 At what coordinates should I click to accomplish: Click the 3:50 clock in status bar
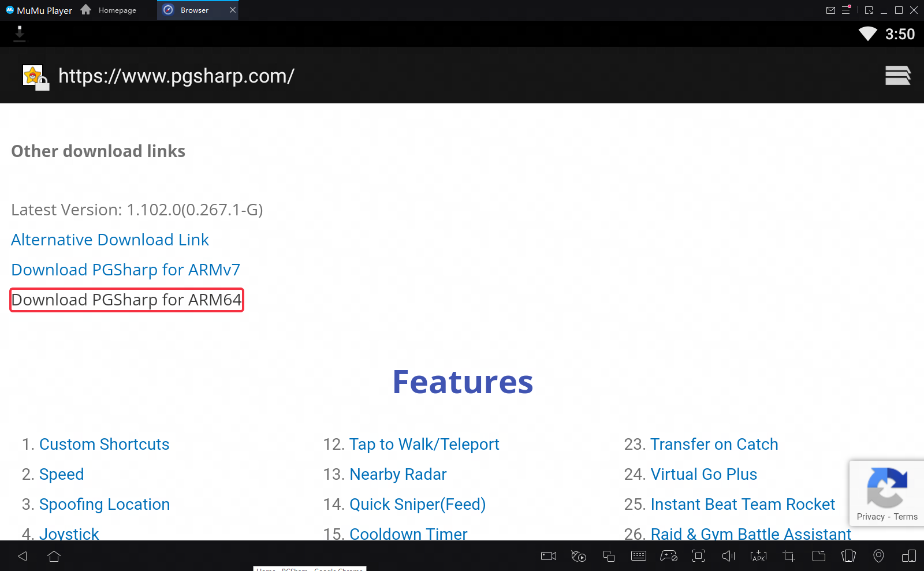900,34
